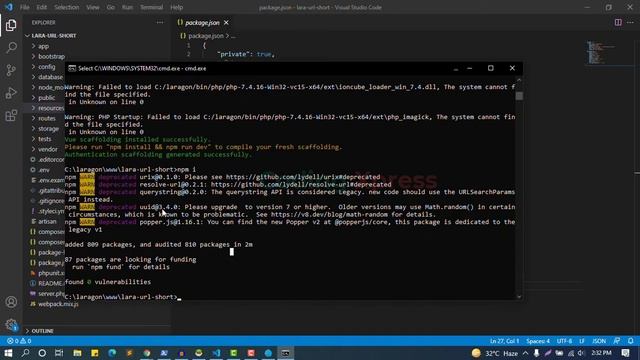Click the notifications bell in status bar
640x360 pixels.
(x=631, y=341)
